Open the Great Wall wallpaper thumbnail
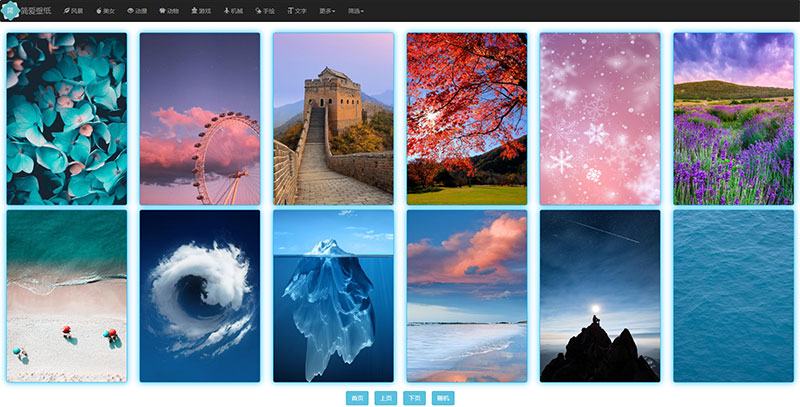 (x=333, y=119)
